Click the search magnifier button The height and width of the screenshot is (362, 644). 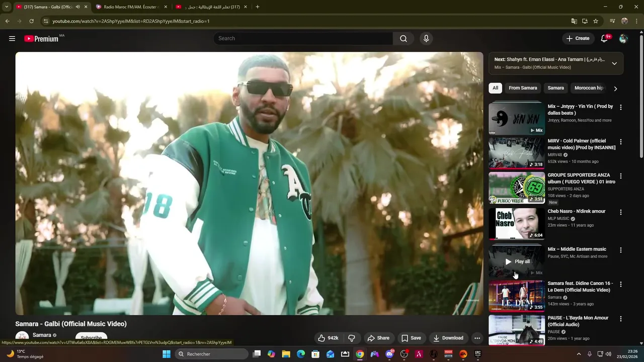click(404, 38)
